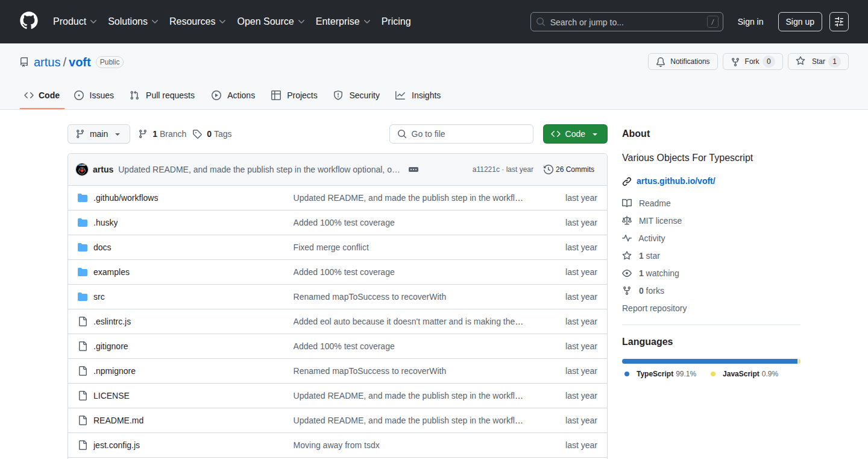Open the voft repository link

[80, 62]
